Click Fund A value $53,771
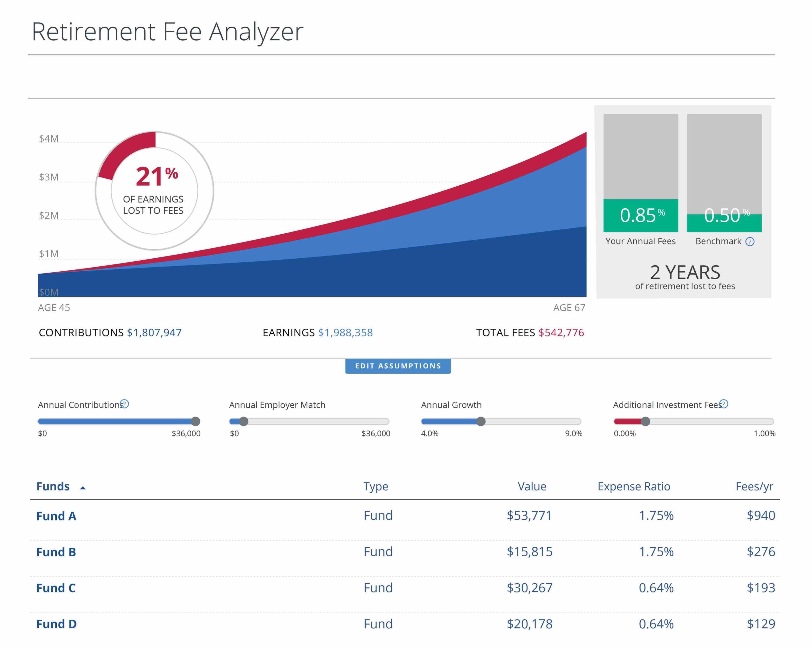 coord(529,515)
